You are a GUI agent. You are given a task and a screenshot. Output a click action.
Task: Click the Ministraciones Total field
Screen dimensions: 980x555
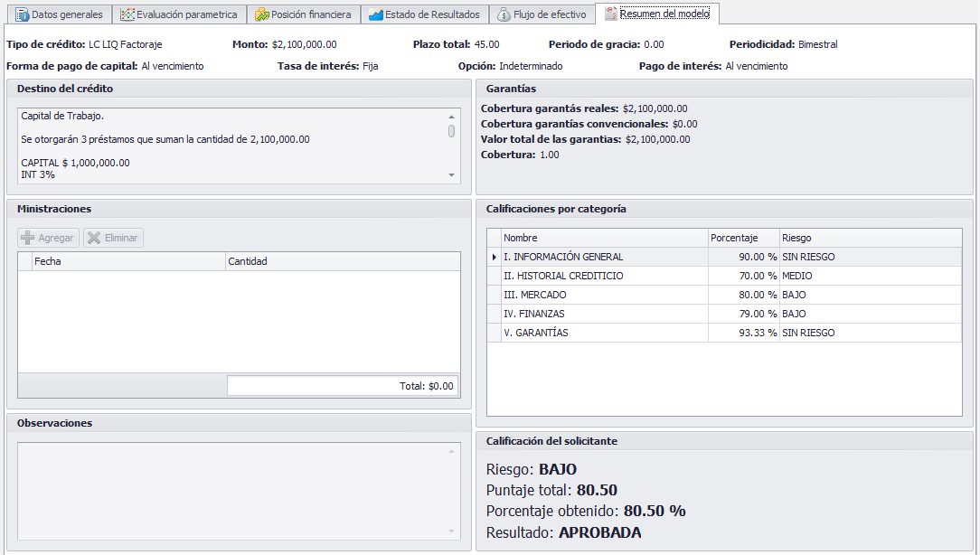[x=342, y=386]
